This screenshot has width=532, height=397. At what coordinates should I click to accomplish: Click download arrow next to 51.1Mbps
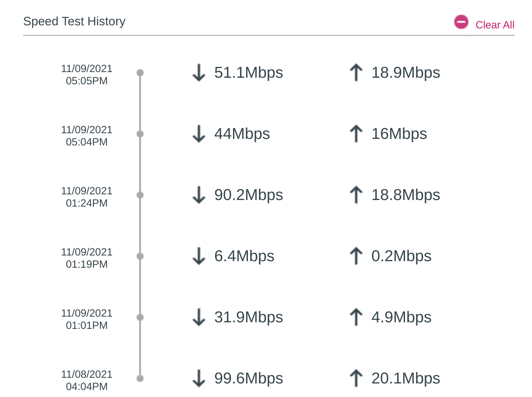point(199,72)
